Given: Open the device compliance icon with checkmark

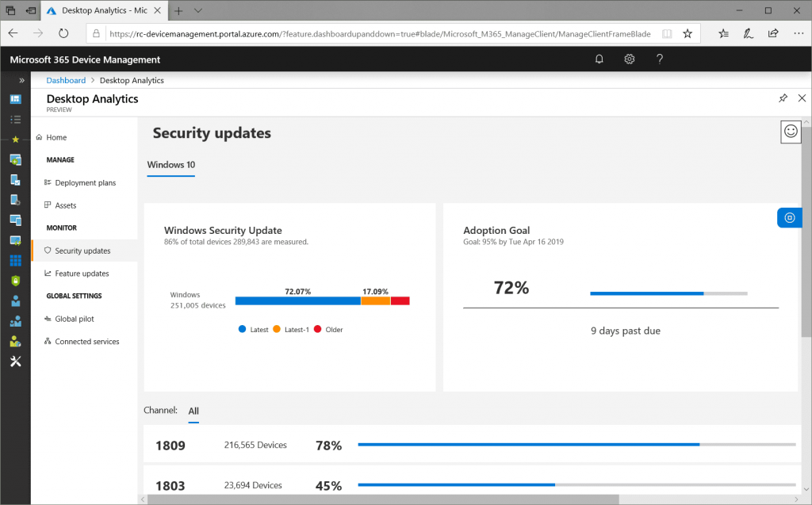Looking at the screenshot, I should (x=16, y=180).
